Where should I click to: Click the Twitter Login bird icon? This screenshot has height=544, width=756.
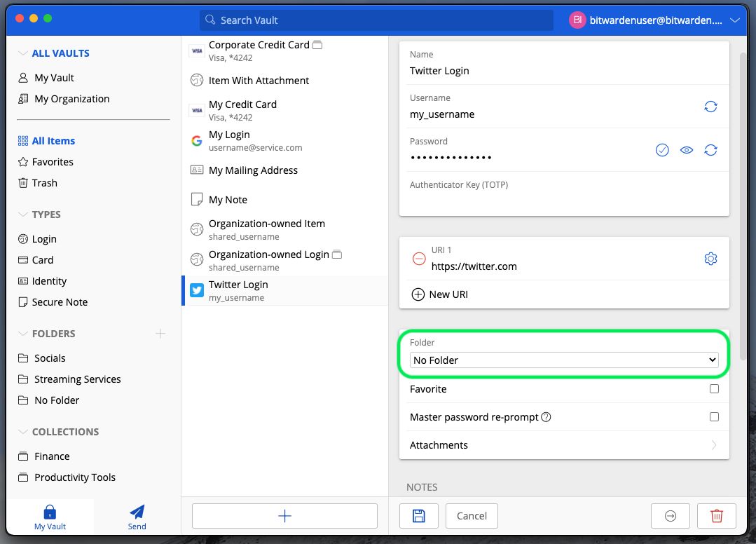[197, 290]
